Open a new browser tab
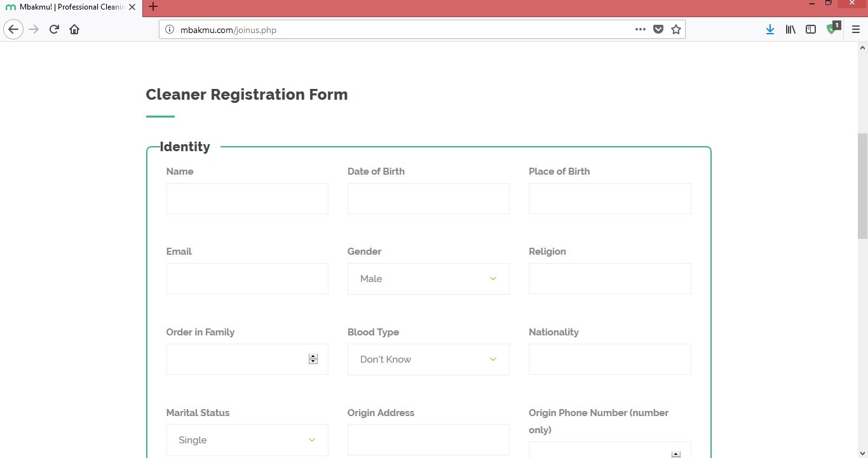Viewport: 868px width, 458px height. point(153,7)
